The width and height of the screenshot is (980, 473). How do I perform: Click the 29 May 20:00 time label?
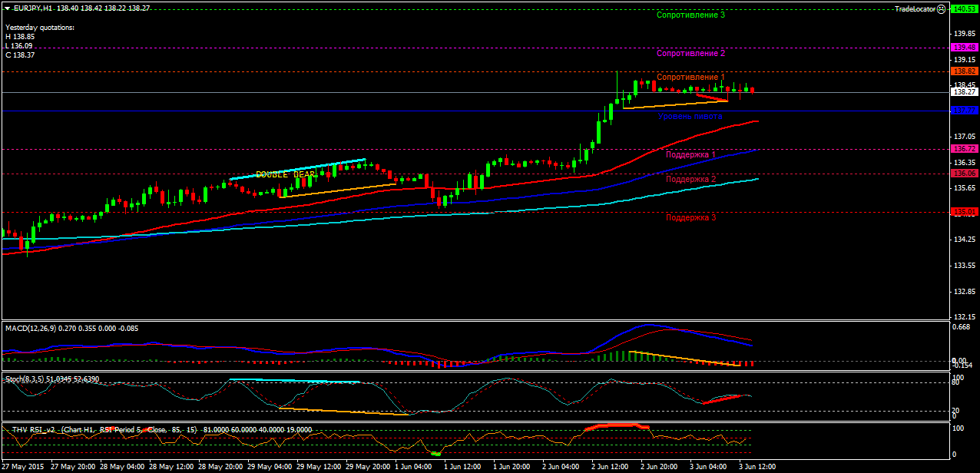coord(367,466)
